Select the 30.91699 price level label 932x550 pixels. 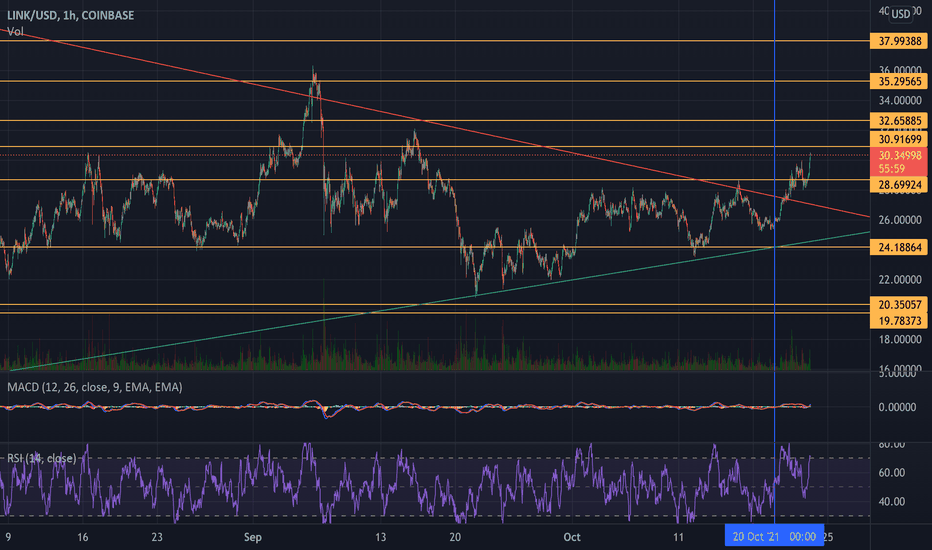coord(898,139)
